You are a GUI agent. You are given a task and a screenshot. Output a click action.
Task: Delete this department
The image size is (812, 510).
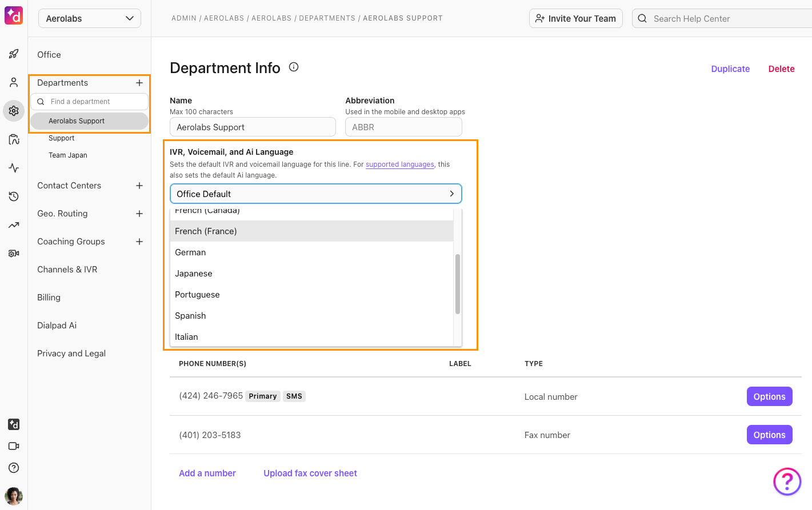(782, 69)
